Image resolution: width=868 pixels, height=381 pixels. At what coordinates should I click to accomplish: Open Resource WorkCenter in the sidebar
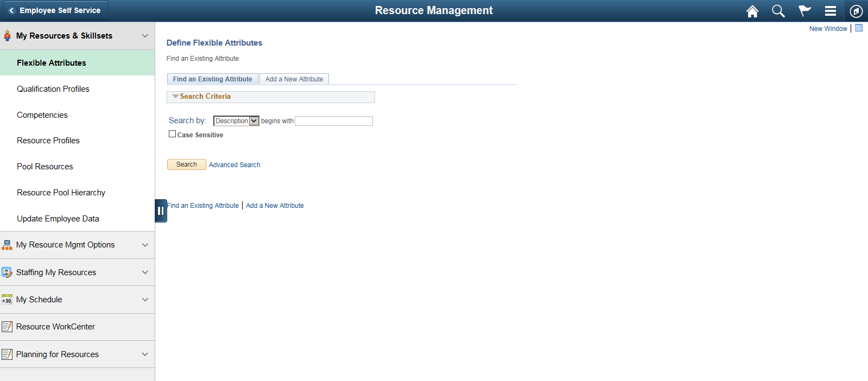tap(78, 327)
